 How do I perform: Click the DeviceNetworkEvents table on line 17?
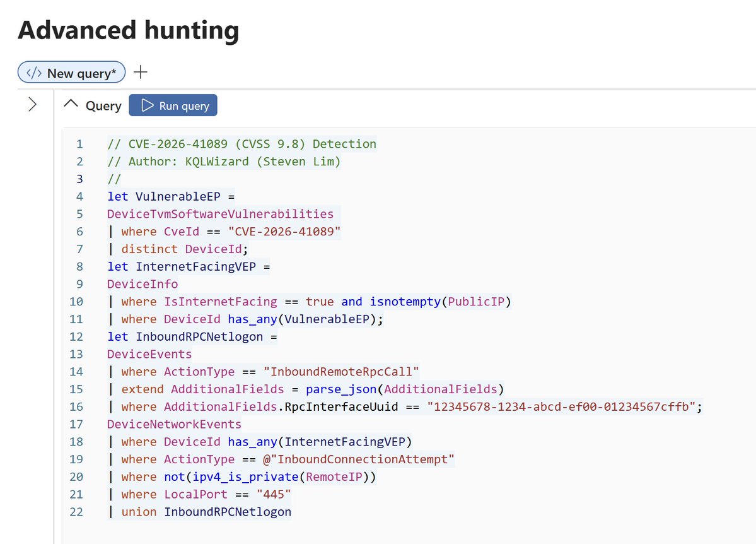[x=174, y=424]
